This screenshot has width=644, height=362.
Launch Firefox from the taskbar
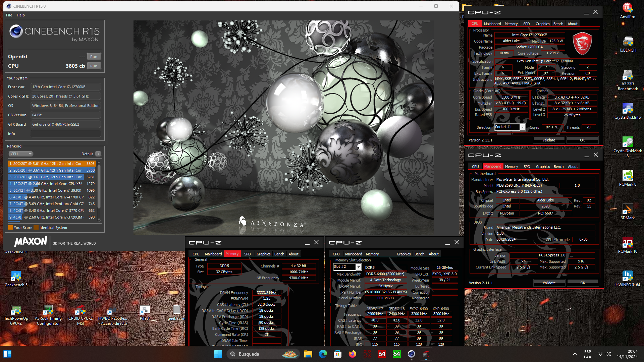[352, 354]
